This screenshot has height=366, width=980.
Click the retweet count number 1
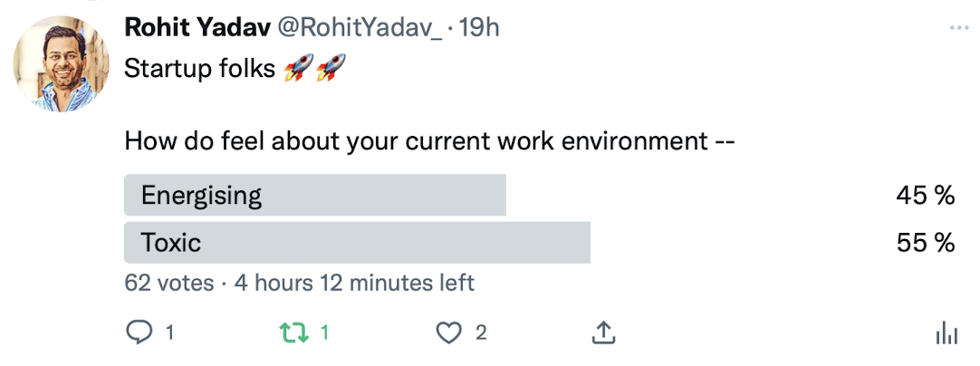click(x=325, y=333)
